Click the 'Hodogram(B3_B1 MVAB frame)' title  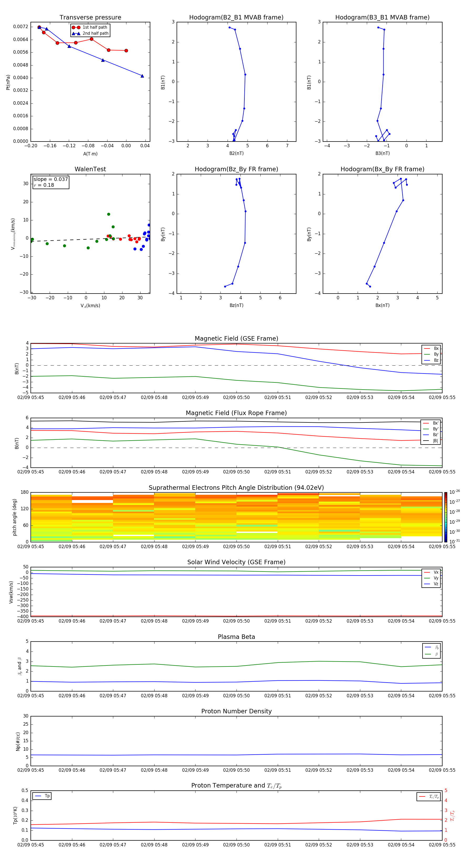(382, 18)
